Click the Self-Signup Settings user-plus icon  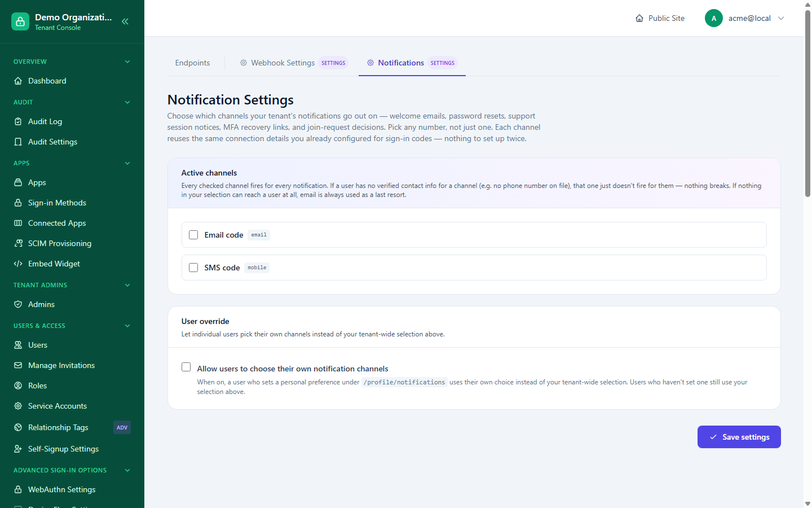(x=18, y=449)
